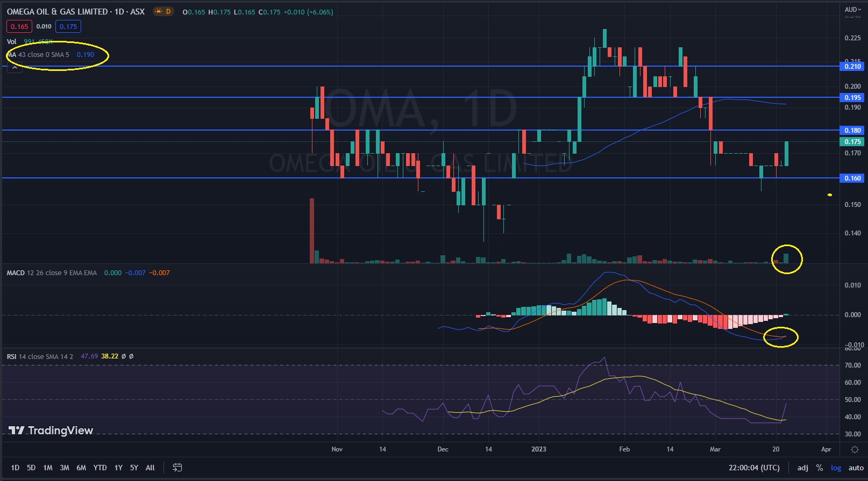Click the spread value 0.010
This screenshot has width=868, height=481.
[x=44, y=26]
